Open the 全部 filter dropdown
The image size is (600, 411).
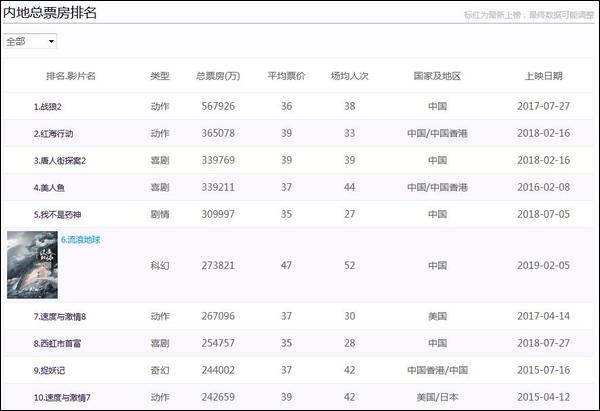[30, 41]
